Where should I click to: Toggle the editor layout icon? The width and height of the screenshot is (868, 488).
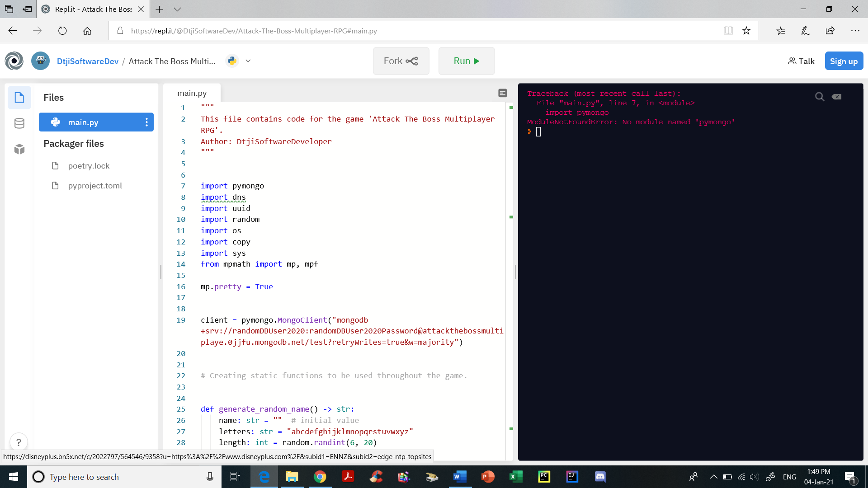click(502, 93)
